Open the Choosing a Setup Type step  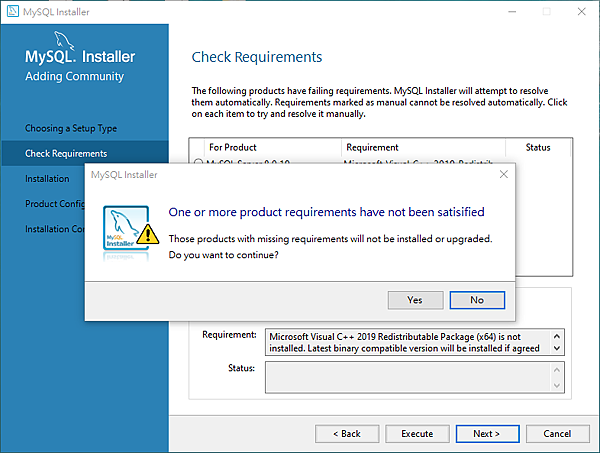coord(71,129)
